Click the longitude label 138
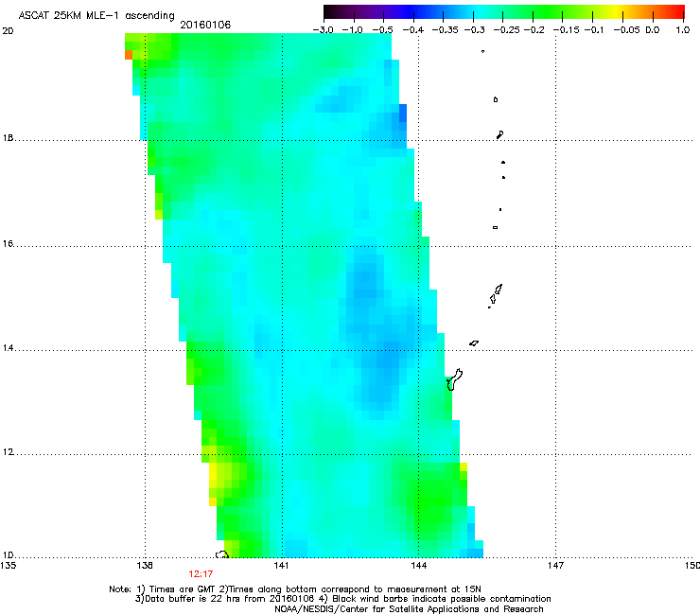700x615 pixels. click(x=145, y=566)
